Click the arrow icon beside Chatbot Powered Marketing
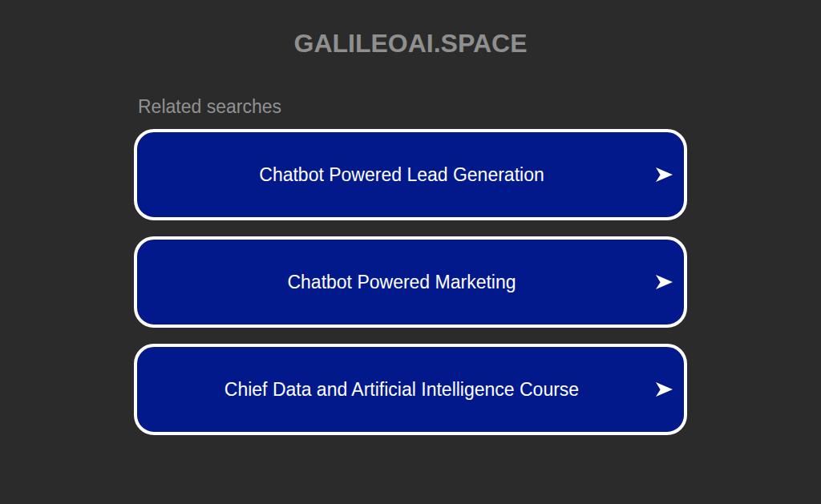This screenshot has height=504, width=821. [663, 282]
